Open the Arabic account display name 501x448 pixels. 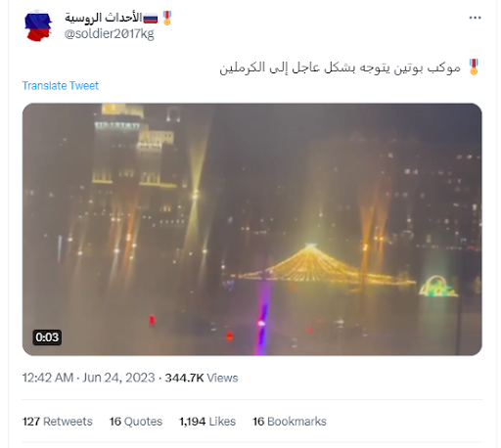click(x=103, y=18)
